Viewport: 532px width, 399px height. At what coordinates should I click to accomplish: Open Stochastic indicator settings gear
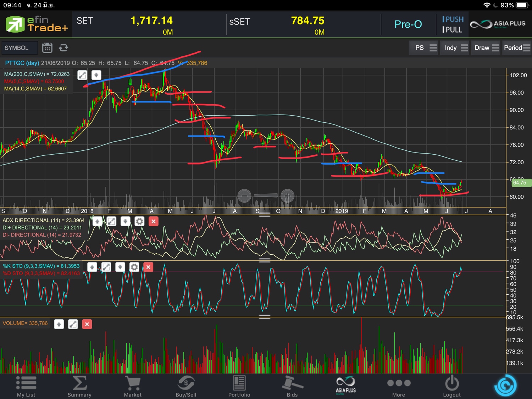click(134, 267)
